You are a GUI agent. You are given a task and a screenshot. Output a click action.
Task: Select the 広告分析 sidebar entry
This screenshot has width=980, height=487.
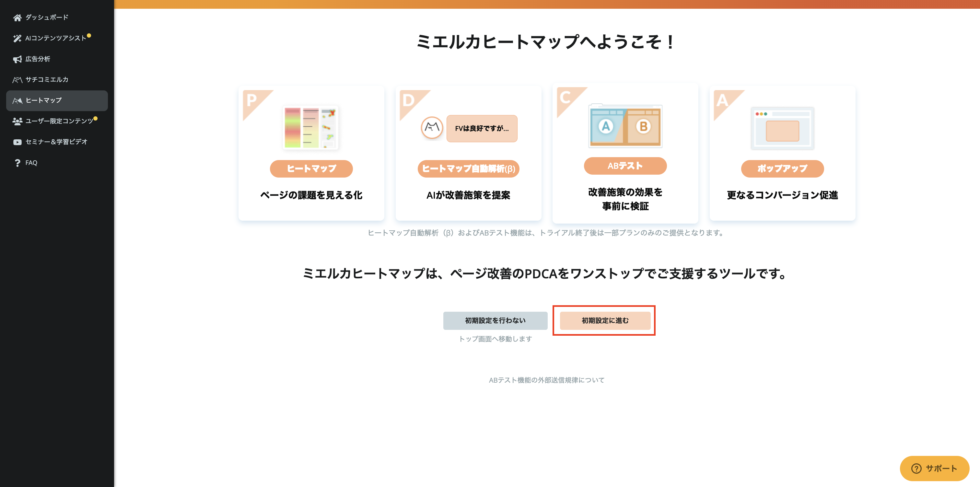38,59
